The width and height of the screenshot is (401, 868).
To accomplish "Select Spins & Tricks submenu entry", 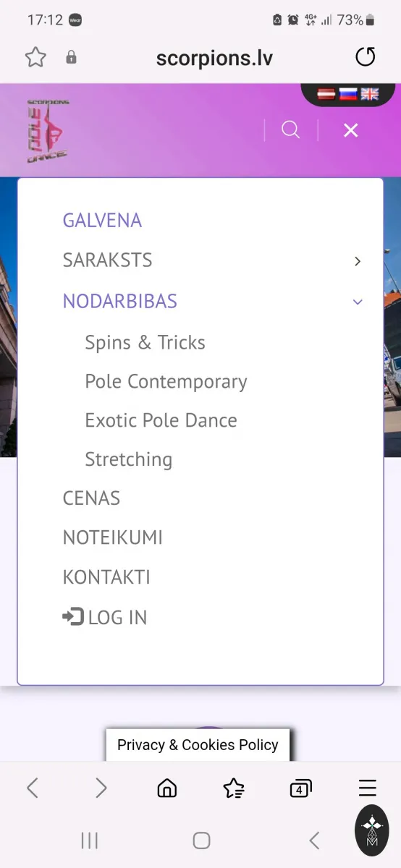I will pos(145,342).
